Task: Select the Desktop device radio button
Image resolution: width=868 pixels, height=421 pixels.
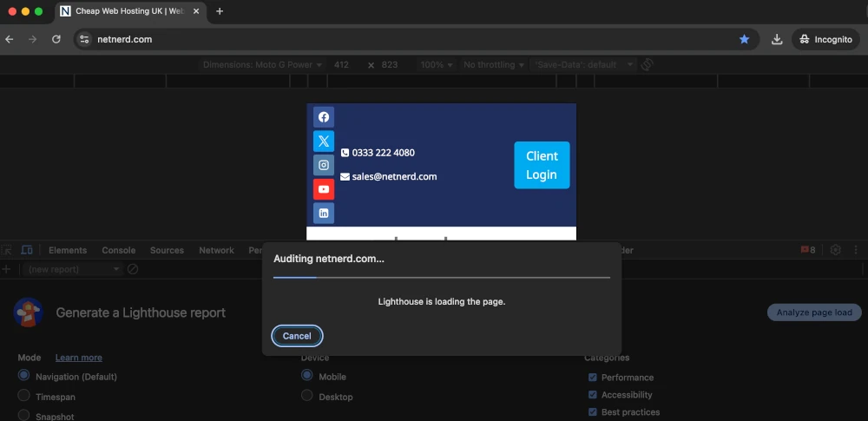Action: click(x=306, y=396)
